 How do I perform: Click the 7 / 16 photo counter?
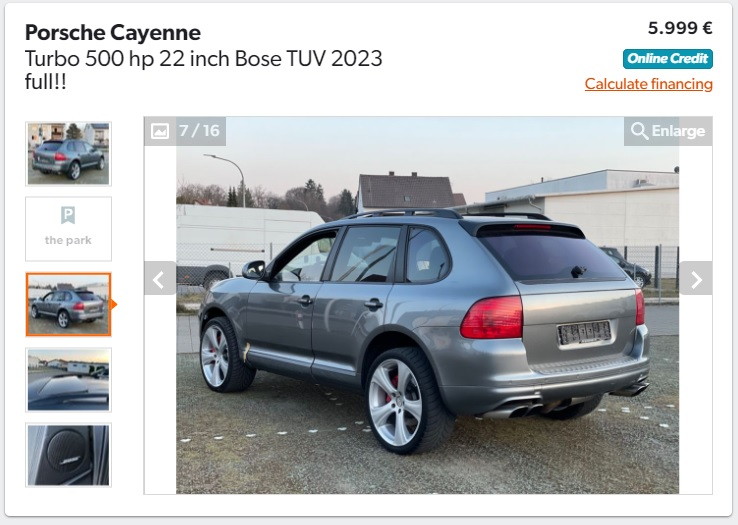(199, 130)
